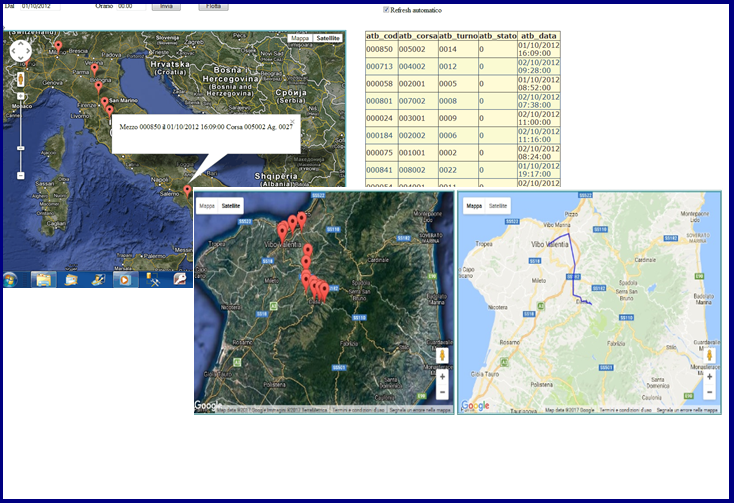
Task: Zoom in with the plus button on the Italy map
Action: (x=21, y=96)
